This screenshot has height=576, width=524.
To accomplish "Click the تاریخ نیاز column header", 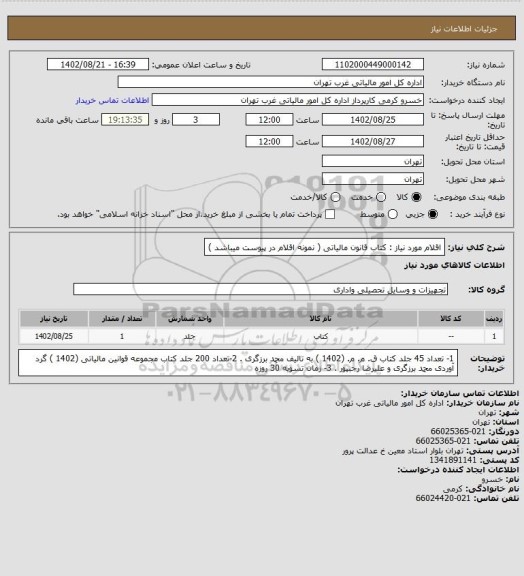I will click(x=54, y=318).
